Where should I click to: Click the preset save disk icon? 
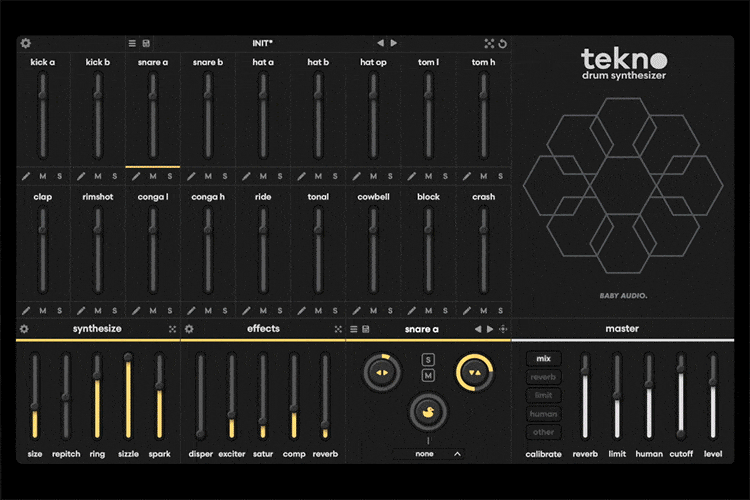[147, 44]
